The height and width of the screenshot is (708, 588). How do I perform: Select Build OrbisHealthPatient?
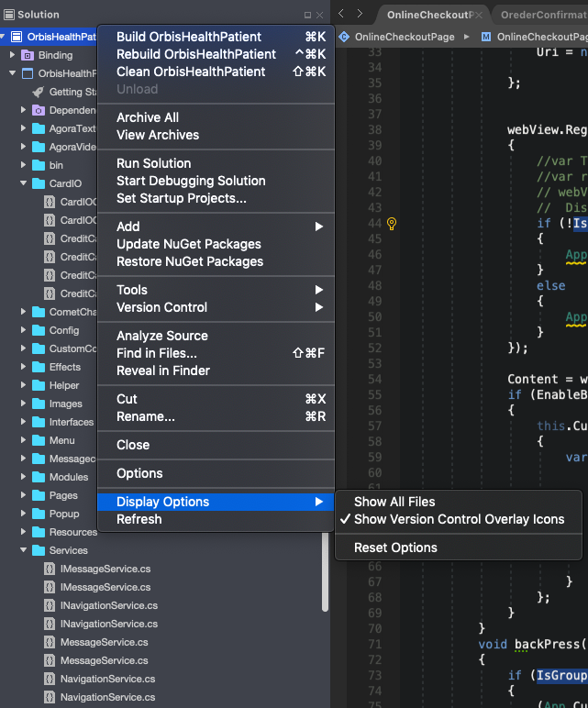(x=216, y=37)
